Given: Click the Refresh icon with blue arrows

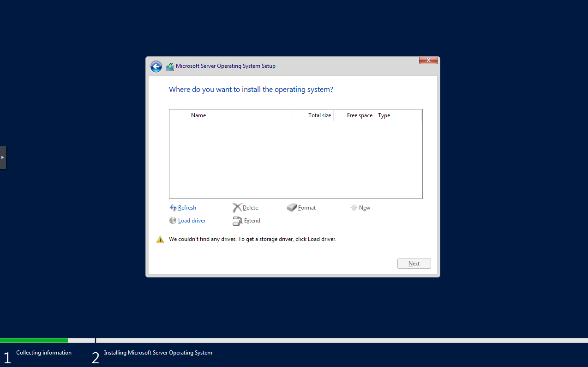Looking at the screenshot, I should (173, 208).
